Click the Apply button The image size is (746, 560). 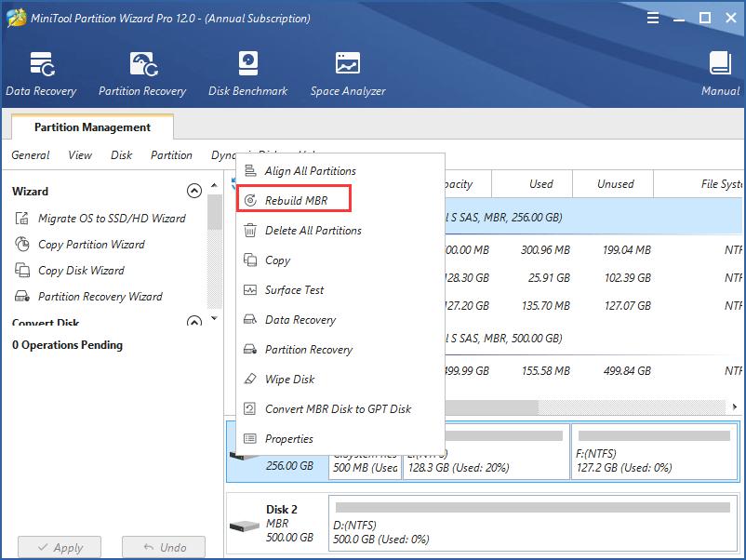coord(60,547)
